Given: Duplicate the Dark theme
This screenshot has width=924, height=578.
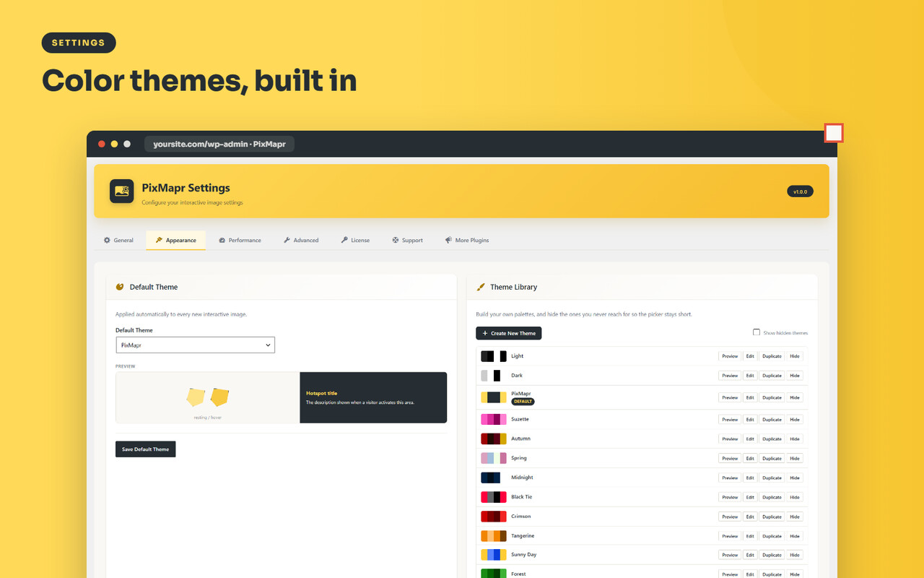Looking at the screenshot, I should (772, 376).
